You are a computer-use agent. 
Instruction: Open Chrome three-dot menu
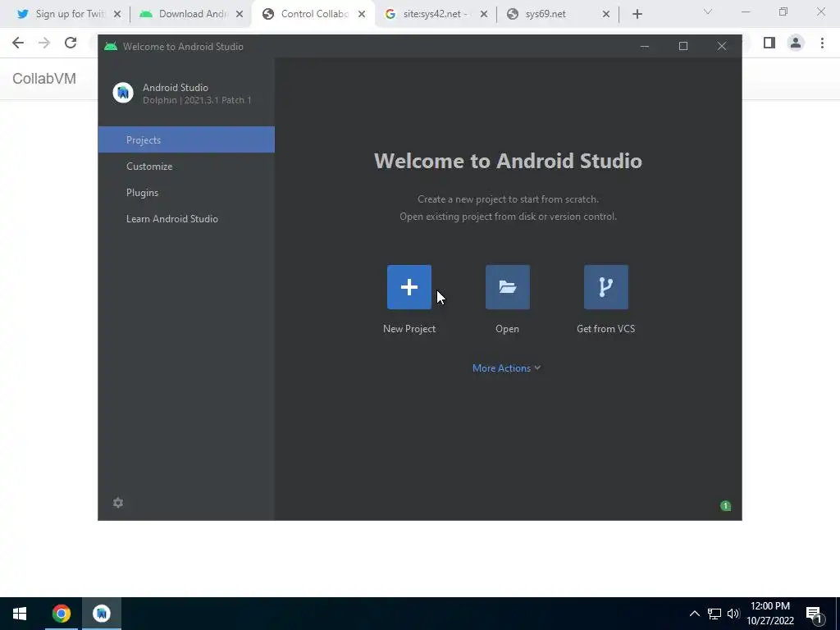tap(822, 43)
